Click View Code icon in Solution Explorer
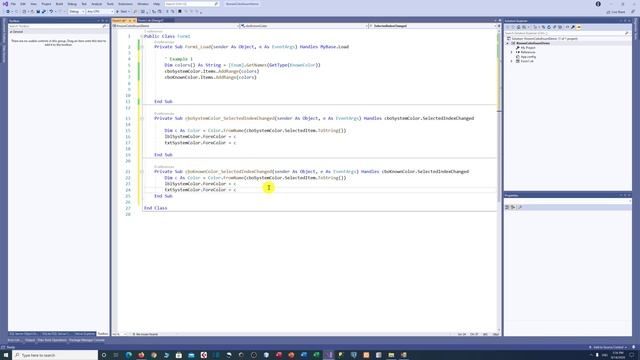Viewport: 640px width, 360px height. point(567,27)
